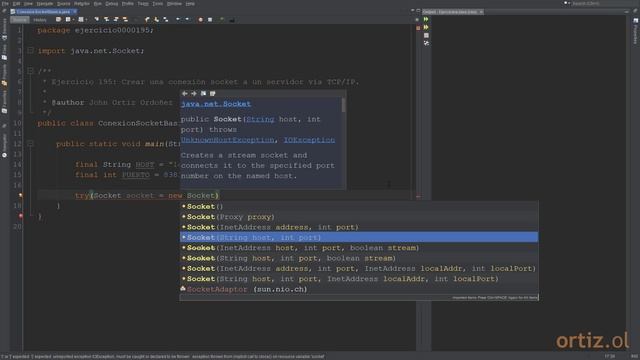This screenshot has width=640, height=360.
Task: Open the source file icon in Javadoc popup
Action: point(213,93)
